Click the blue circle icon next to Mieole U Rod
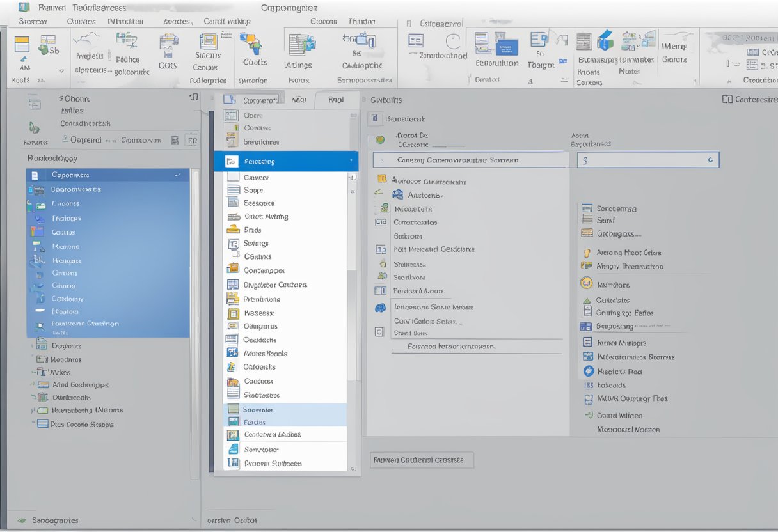 tap(588, 371)
